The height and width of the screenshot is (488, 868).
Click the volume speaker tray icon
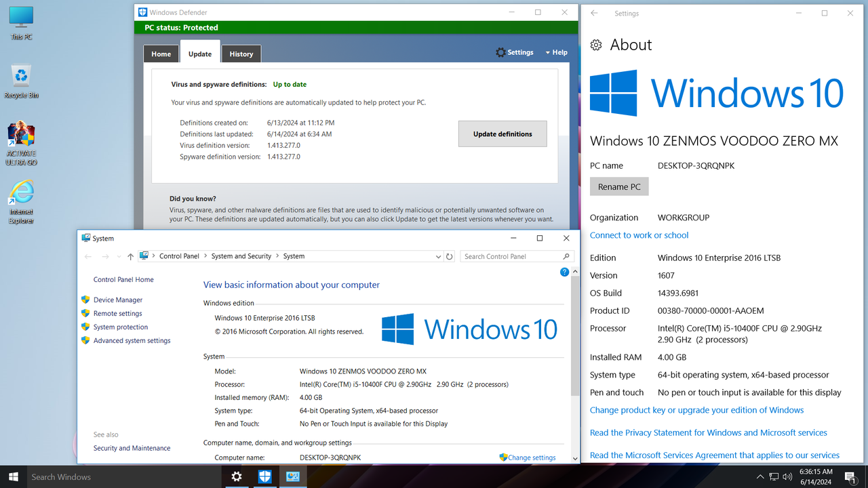tap(787, 477)
